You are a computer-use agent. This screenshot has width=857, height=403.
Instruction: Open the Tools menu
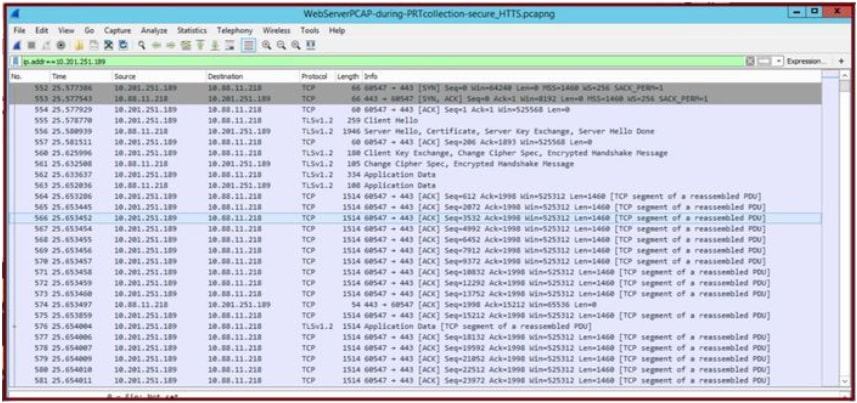click(309, 31)
